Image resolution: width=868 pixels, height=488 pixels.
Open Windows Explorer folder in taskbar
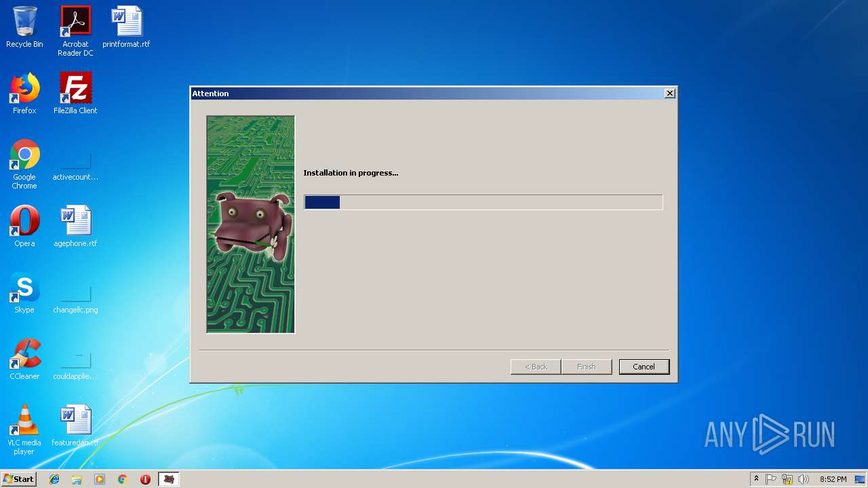point(77,479)
